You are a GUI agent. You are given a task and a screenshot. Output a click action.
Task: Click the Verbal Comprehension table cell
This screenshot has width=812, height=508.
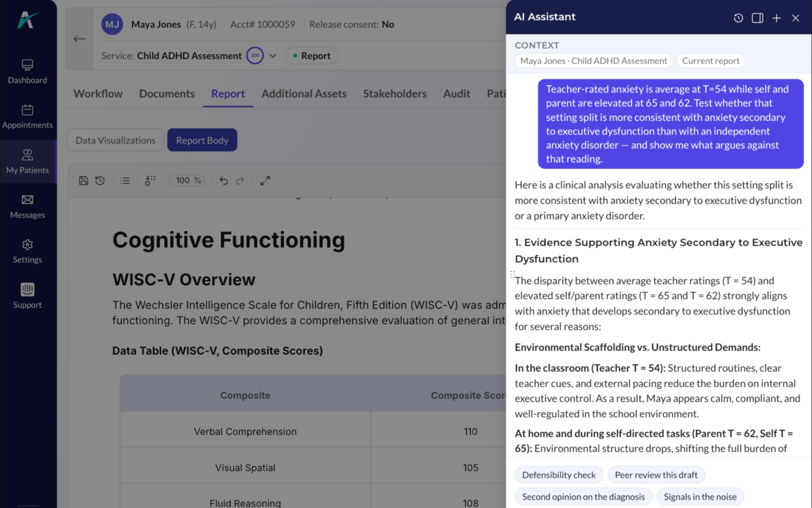(245, 432)
